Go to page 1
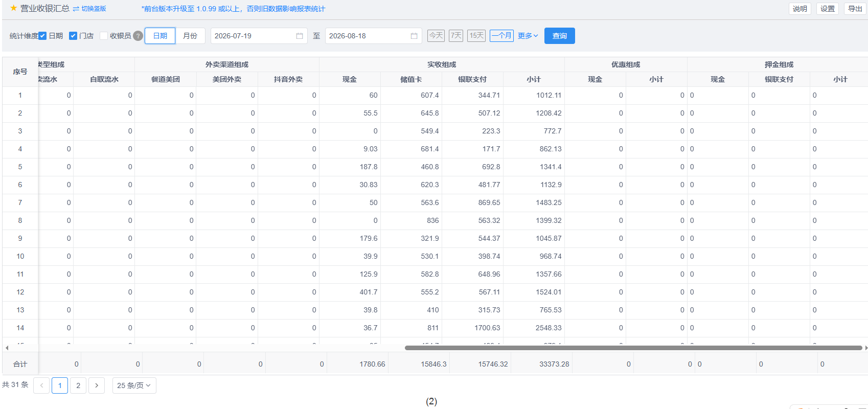The height and width of the screenshot is (409, 868). pos(60,385)
